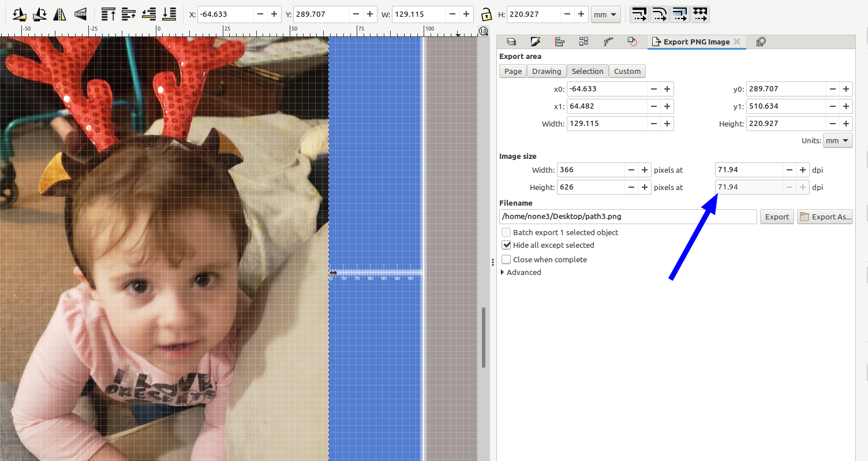
Task: Open the Arrange grid dock tab
Action: tap(583, 42)
